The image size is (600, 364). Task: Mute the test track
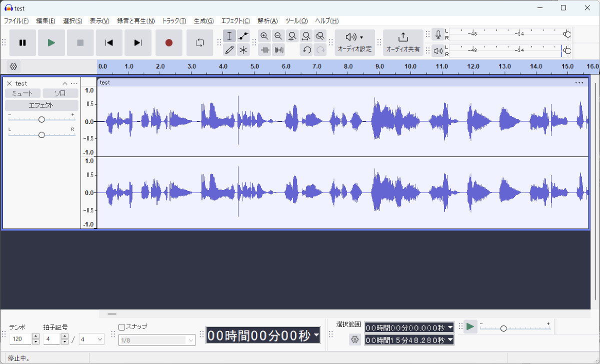click(x=23, y=93)
